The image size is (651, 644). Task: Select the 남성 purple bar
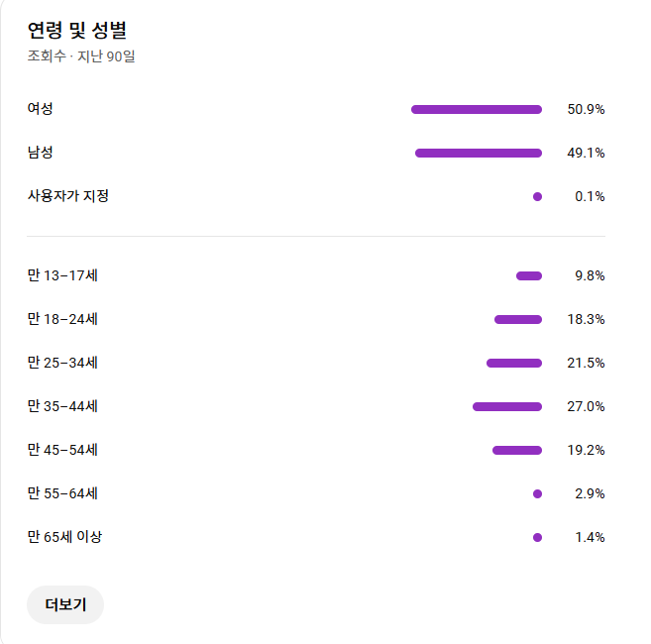pyautogui.click(x=479, y=154)
